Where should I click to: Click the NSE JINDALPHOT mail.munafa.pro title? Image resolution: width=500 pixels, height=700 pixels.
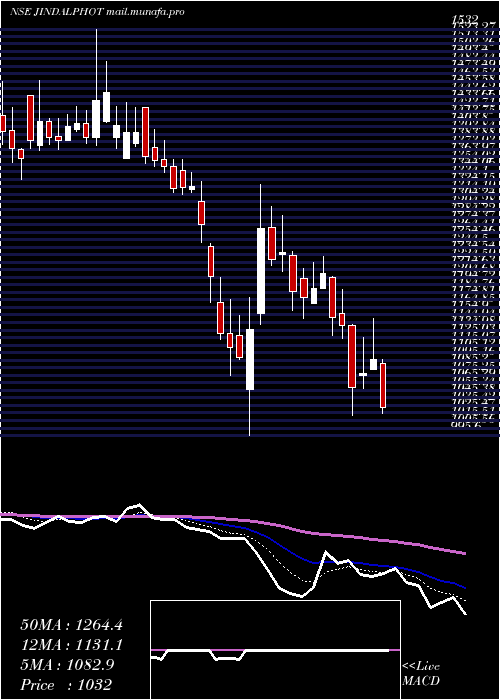pyautogui.click(x=97, y=12)
